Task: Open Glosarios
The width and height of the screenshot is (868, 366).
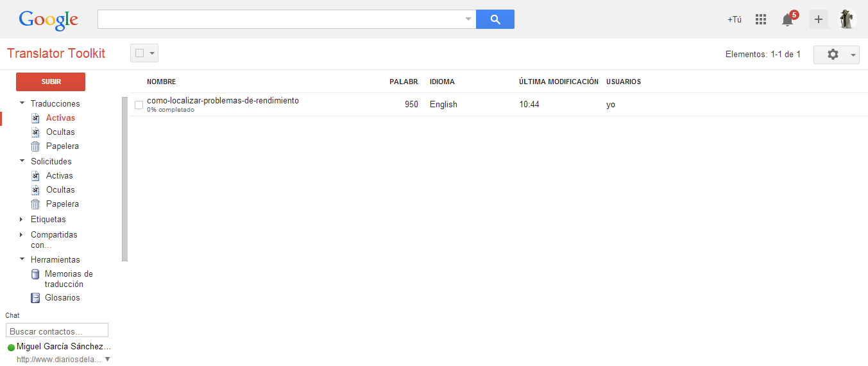Action: point(62,298)
